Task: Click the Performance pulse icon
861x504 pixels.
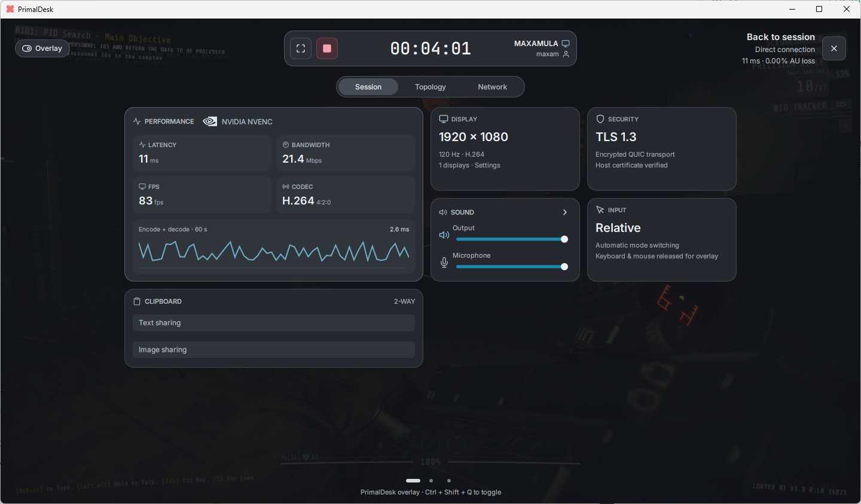Action: pos(137,121)
